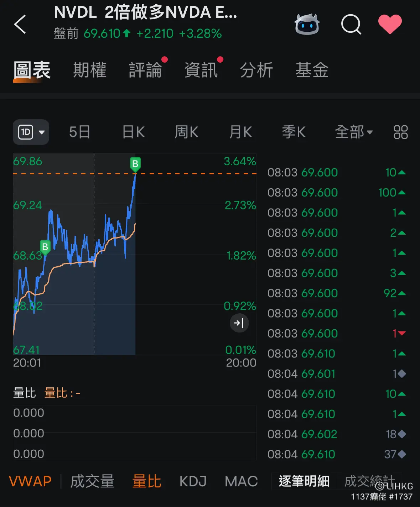
Task: Toggle the KDJ indicator
Action: tap(193, 481)
